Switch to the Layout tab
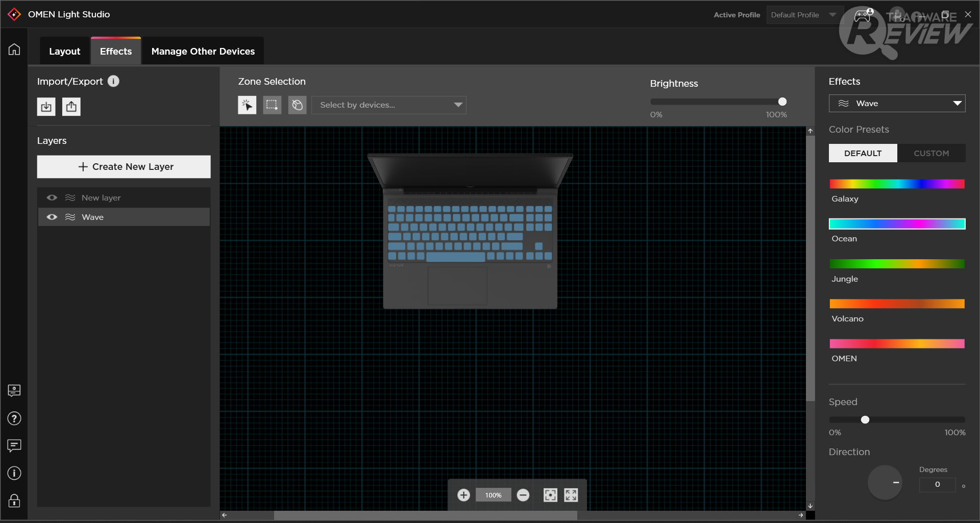The height and width of the screenshot is (523, 980). click(65, 51)
